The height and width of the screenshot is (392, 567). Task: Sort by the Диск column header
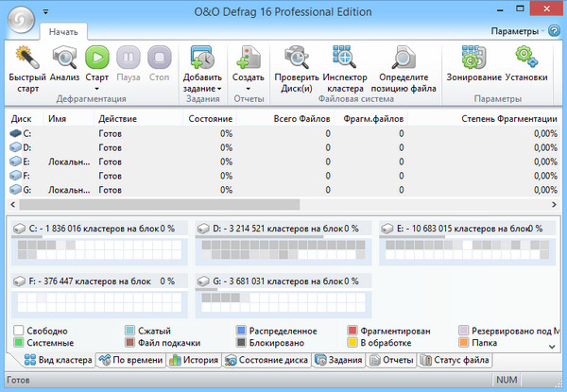[x=25, y=119]
